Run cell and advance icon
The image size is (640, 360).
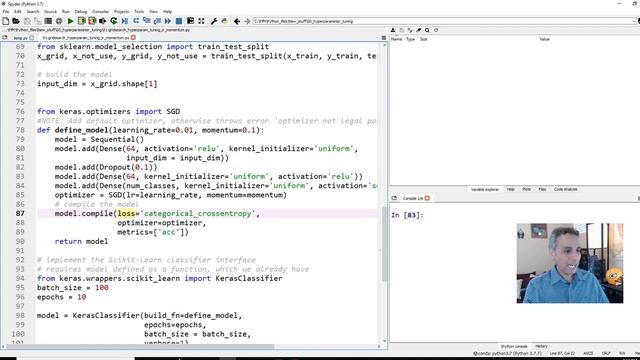[x=92, y=21]
